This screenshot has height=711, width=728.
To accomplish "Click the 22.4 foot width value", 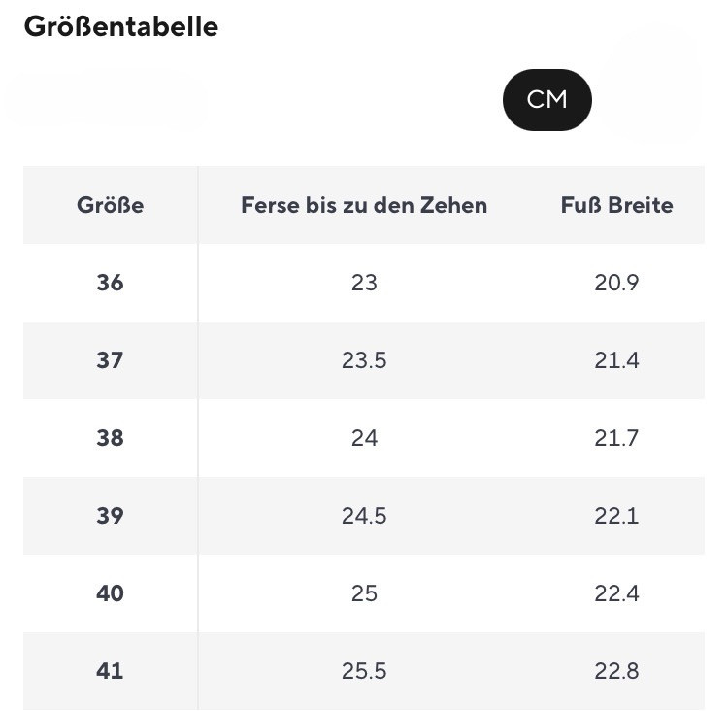I will 616,592.
